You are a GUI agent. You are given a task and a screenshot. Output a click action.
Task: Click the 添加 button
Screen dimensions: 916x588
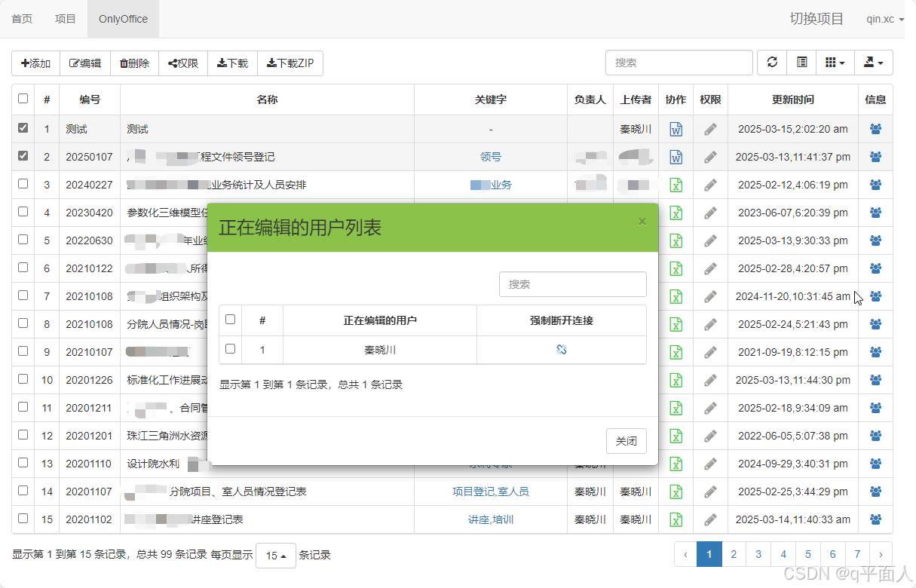click(35, 63)
